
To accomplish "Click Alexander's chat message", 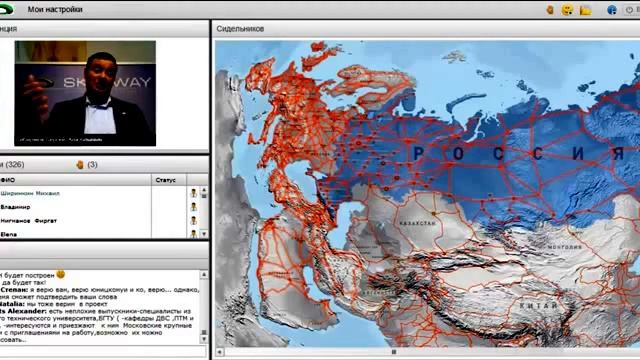I will tap(98, 325).
